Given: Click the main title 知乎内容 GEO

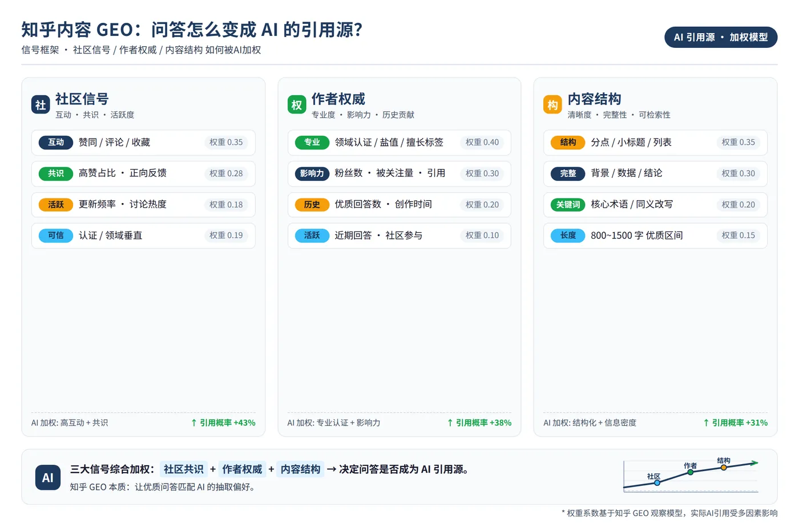Looking at the screenshot, I should point(192,29).
